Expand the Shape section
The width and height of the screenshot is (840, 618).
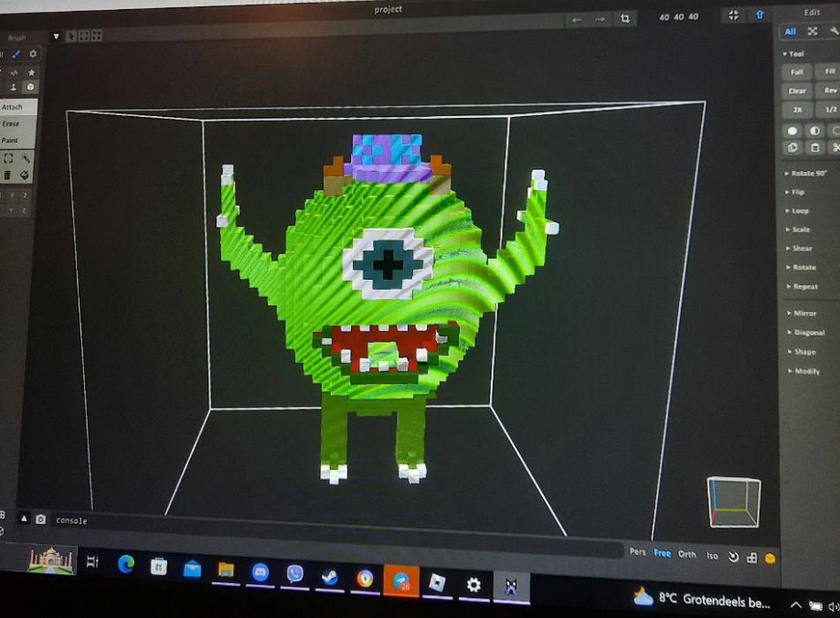(802, 352)
